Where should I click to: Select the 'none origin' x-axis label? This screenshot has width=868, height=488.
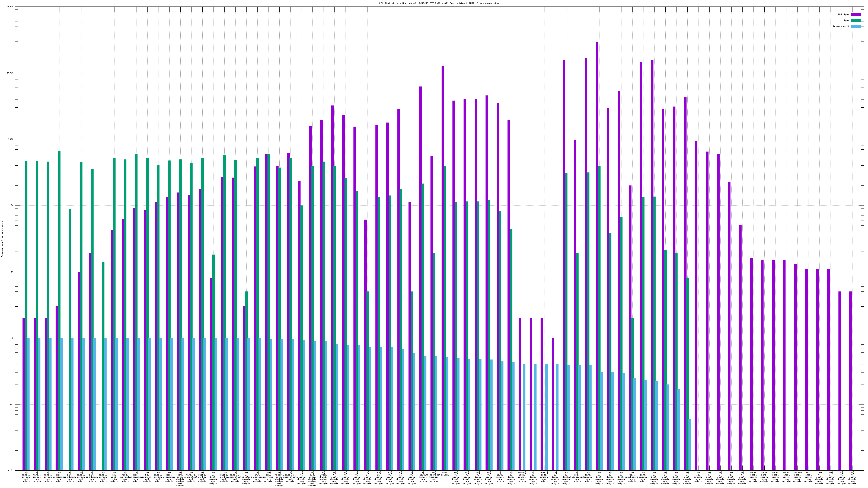pos(445,474)
